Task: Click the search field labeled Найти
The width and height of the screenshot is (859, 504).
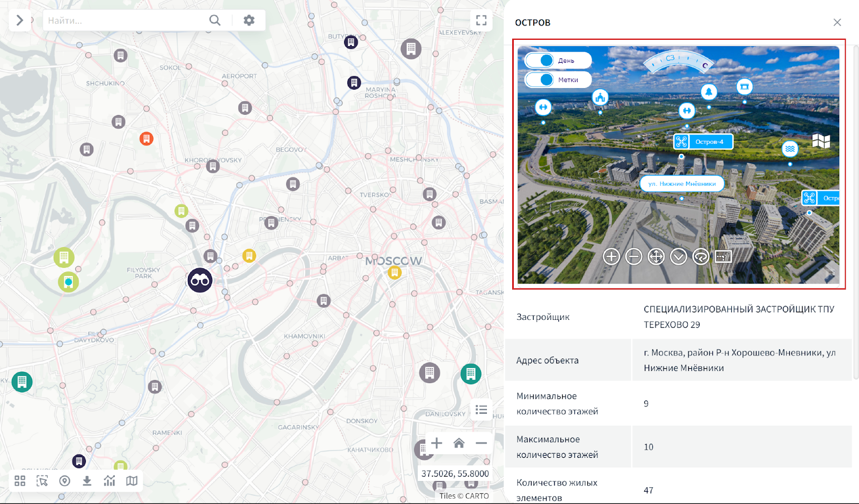Action: pyautogui.click(x=123, y=20)
